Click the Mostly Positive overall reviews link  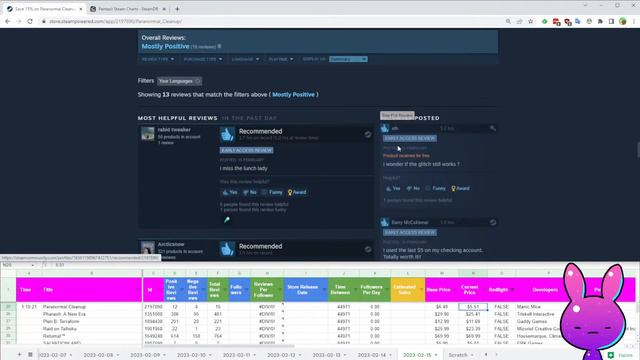tap(165, 47)
